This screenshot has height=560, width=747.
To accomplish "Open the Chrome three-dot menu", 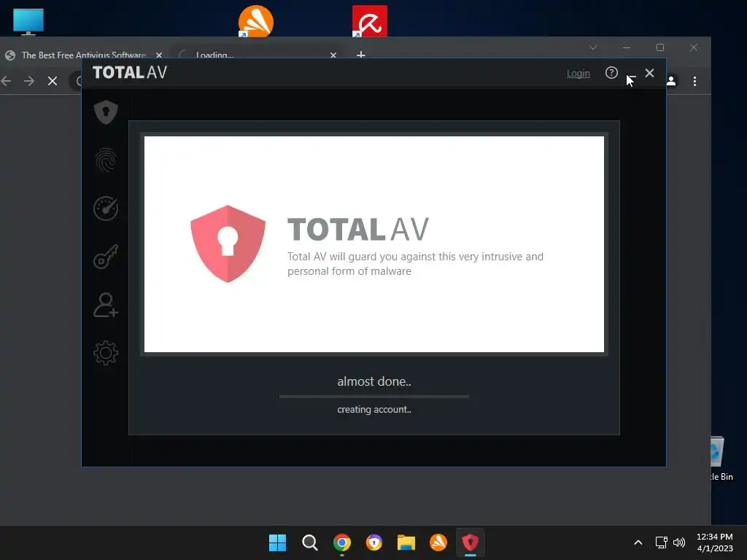I will [x=694, y=81].
